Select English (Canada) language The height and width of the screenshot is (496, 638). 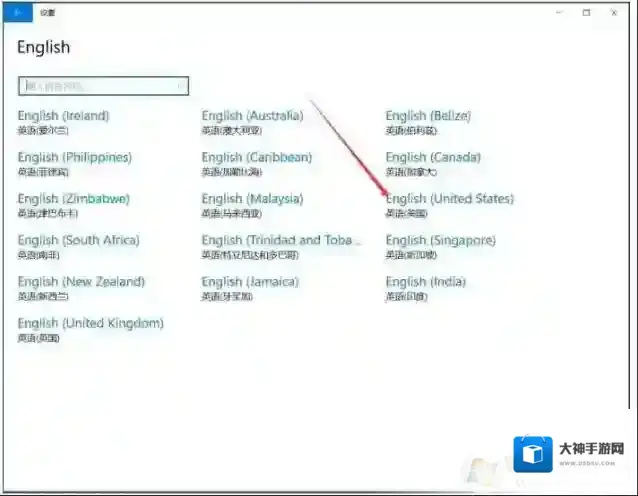[x=433, y=158]
